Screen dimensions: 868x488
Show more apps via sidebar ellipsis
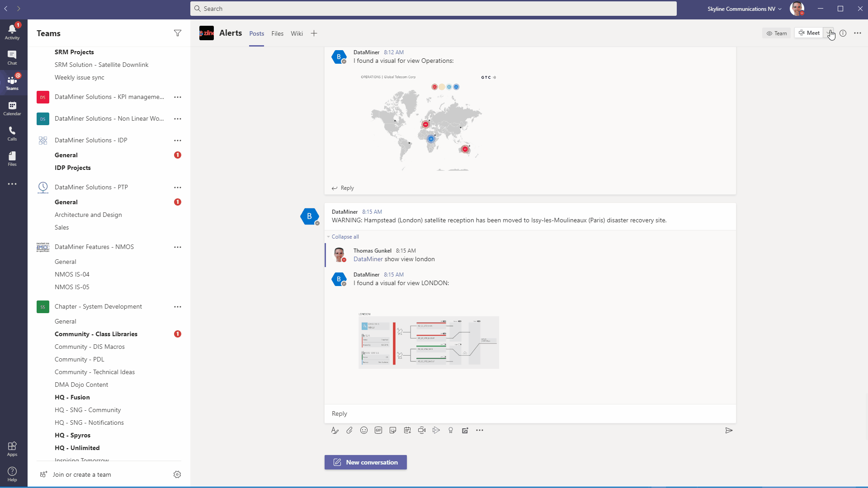(12, 184)
